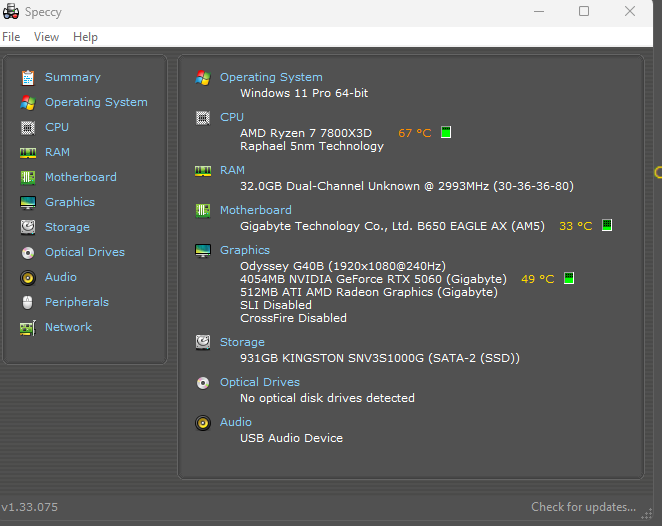Click the Raphael 5nm Technology text
The height and width of the screenshot is (526, 662).
coord(312,146)
